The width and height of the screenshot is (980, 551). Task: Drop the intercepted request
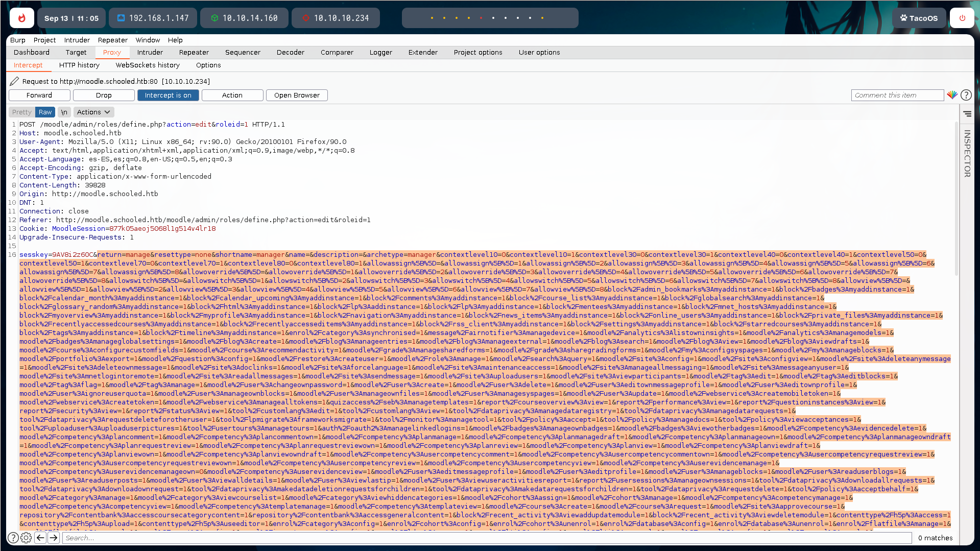point(104,95)
